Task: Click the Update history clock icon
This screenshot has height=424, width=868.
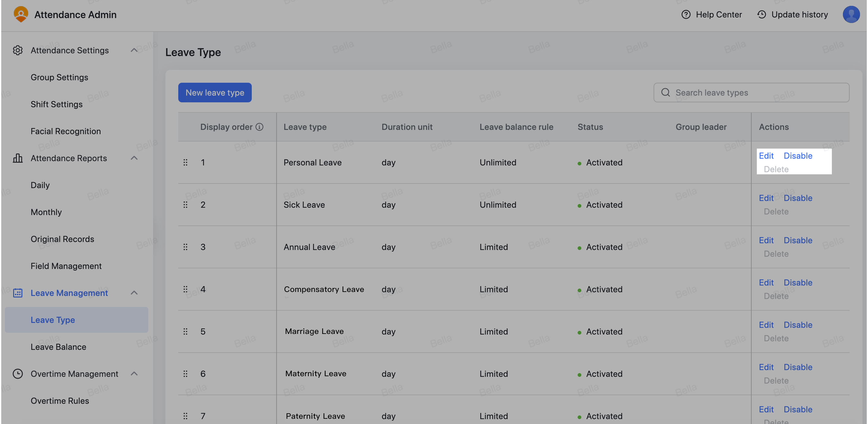Action: click(762, 14)
